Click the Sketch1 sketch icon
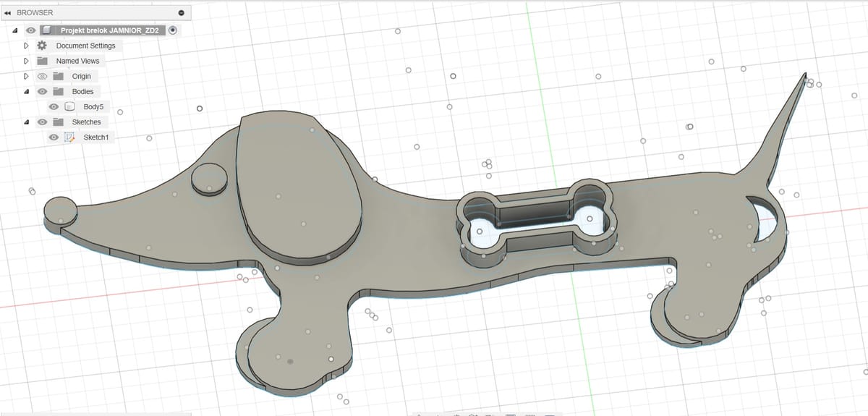Viewport: 868px width, 416px height. coord(70,137)
